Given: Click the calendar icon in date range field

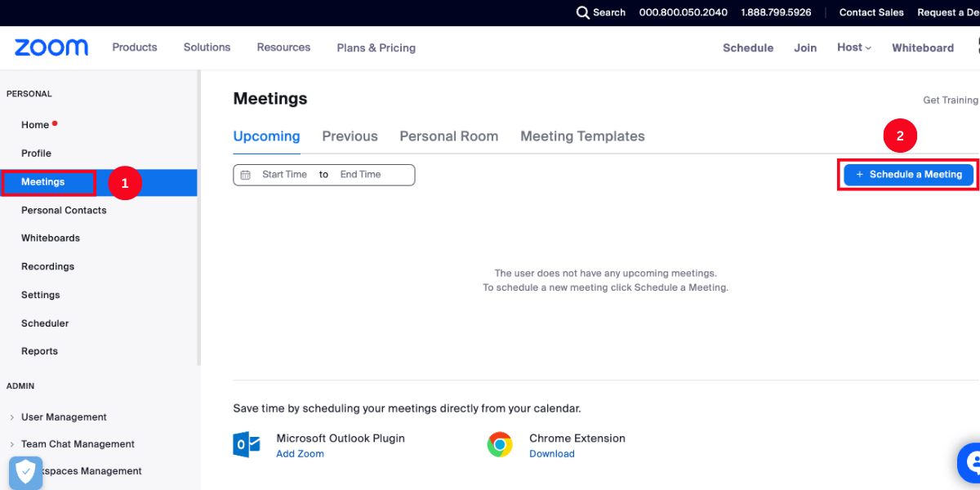Looking at the screenshot, I should pos(245,175).
